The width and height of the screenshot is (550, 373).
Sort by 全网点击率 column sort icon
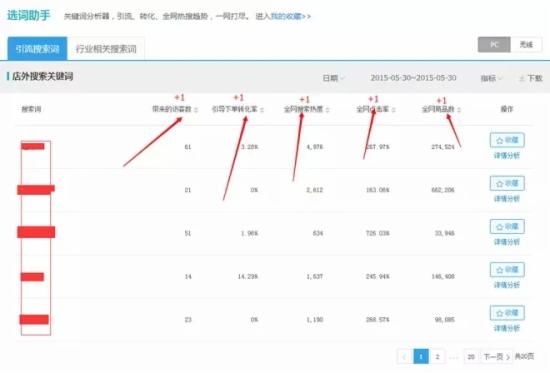pyautogui.click(x=394, y=110)
